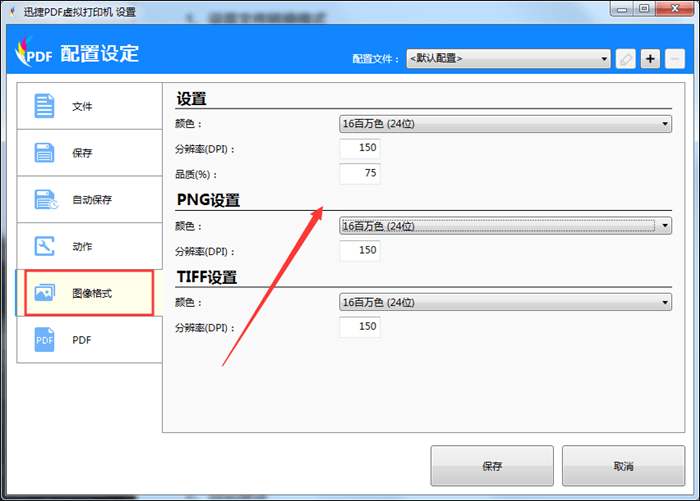Close the settings window

click(675, 9)
